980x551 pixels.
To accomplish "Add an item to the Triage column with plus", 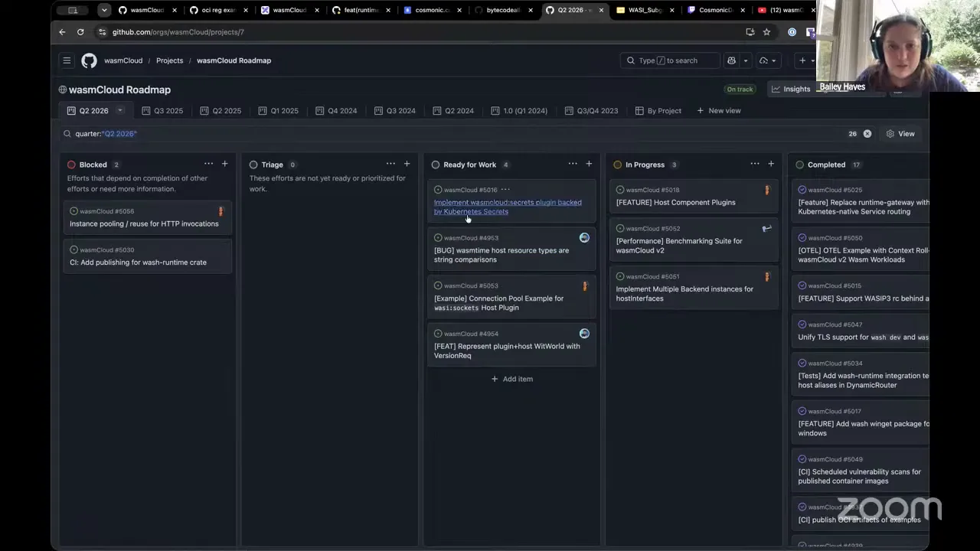I will [407, 164].
